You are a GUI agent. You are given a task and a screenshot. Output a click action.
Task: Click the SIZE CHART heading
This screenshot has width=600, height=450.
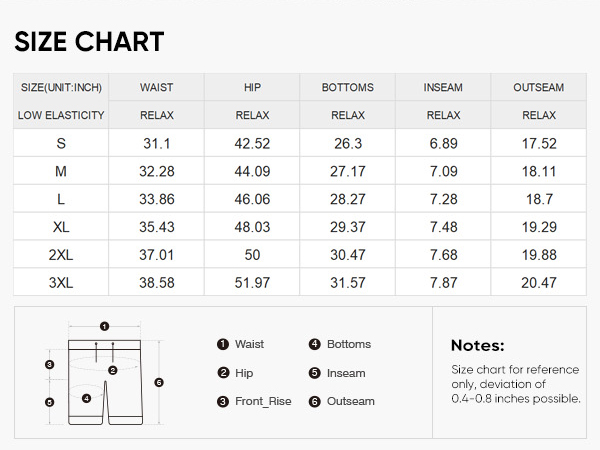[89, 41]
